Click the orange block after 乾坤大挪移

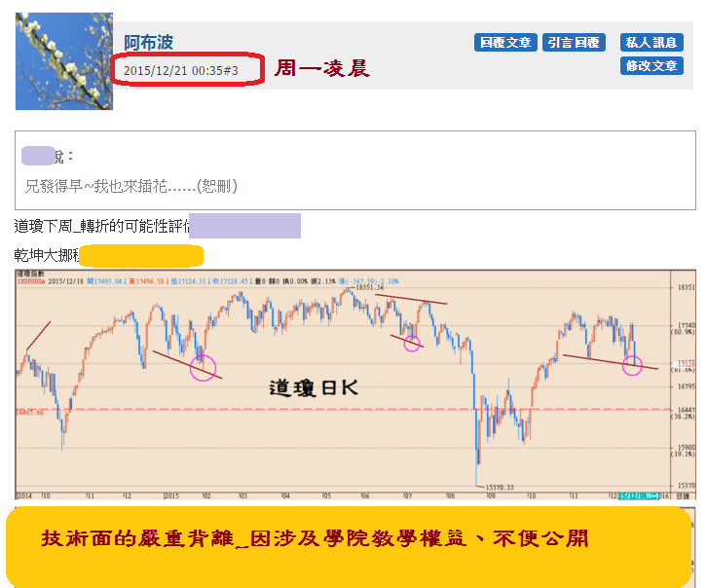click(x=141, y=255)
